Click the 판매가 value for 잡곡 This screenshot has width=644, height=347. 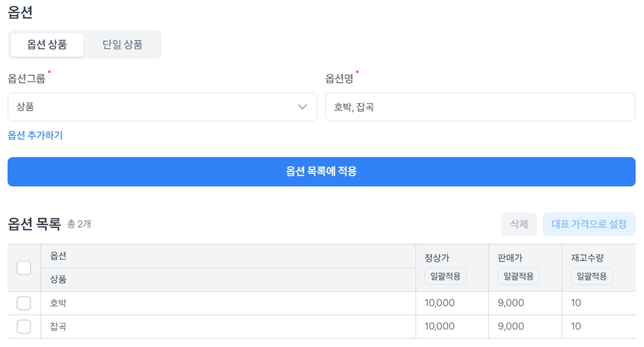pos(511,326)
